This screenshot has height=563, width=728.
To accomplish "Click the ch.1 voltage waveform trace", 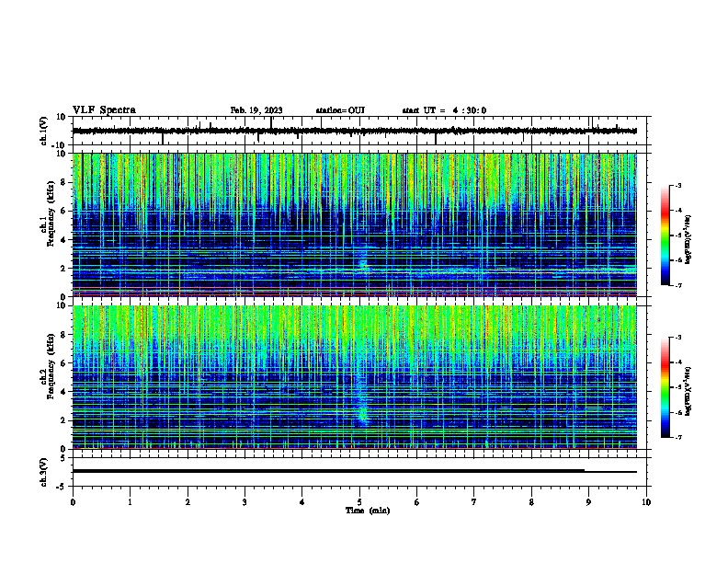I will click(x=354, y=131).
